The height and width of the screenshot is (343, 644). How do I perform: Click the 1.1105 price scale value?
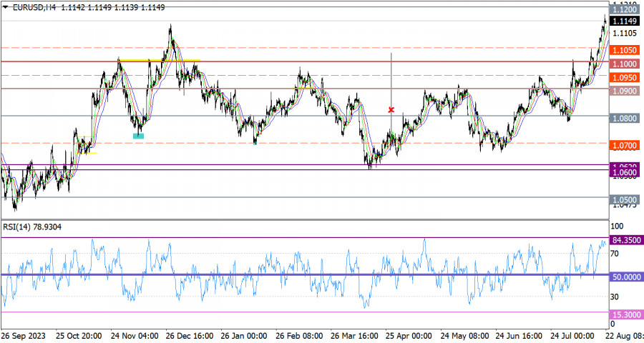click(x=624, y=33)
